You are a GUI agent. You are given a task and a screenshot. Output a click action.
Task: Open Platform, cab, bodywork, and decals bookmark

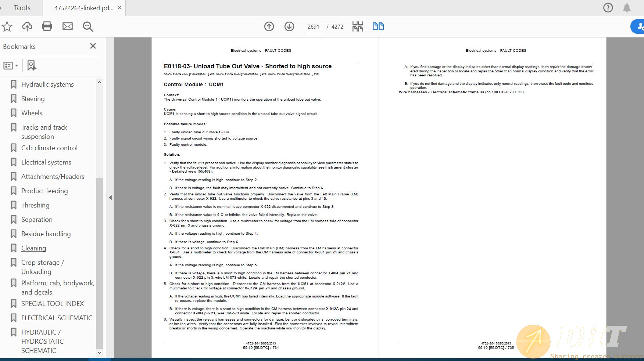tap(58, 288)
